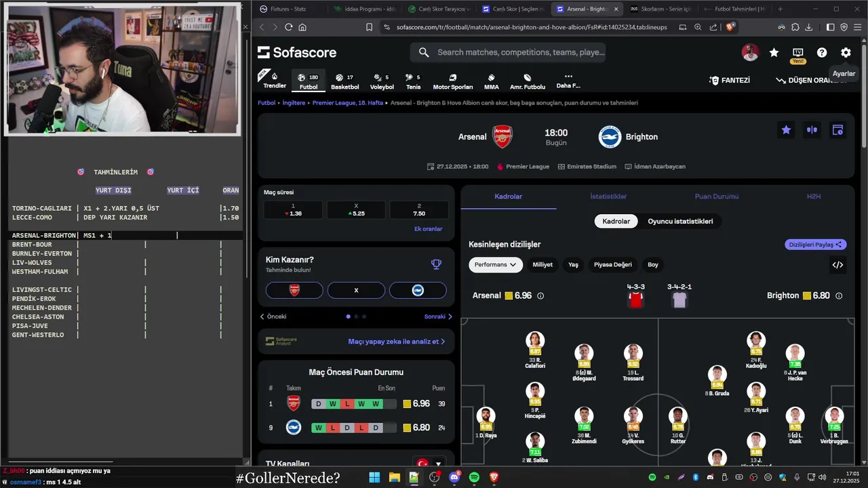Click the Sofascore logo
The width and height of the screenshot is (868, 488).
click(297, 53)
